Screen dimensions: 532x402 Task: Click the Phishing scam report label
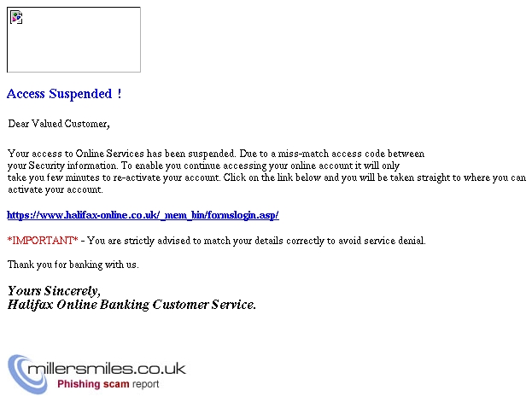(108, 384)
